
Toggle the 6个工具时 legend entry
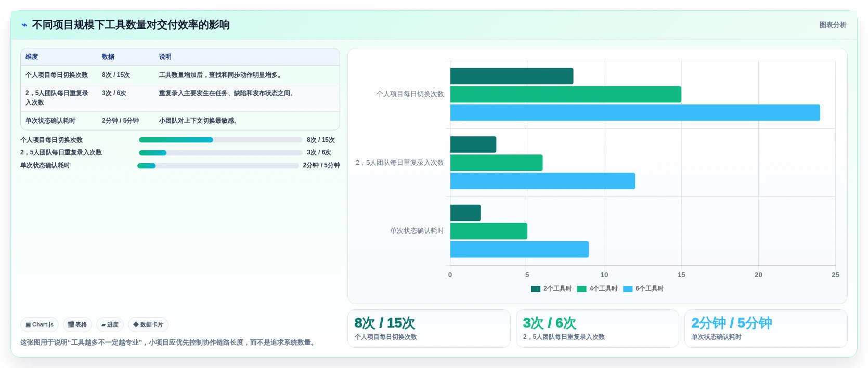pos(643,289)
